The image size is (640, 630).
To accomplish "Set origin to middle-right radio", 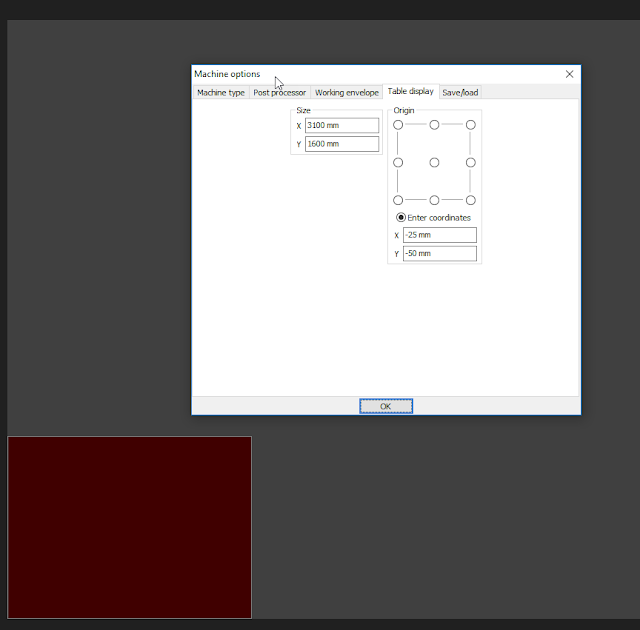I will click(x=471, y=163).
